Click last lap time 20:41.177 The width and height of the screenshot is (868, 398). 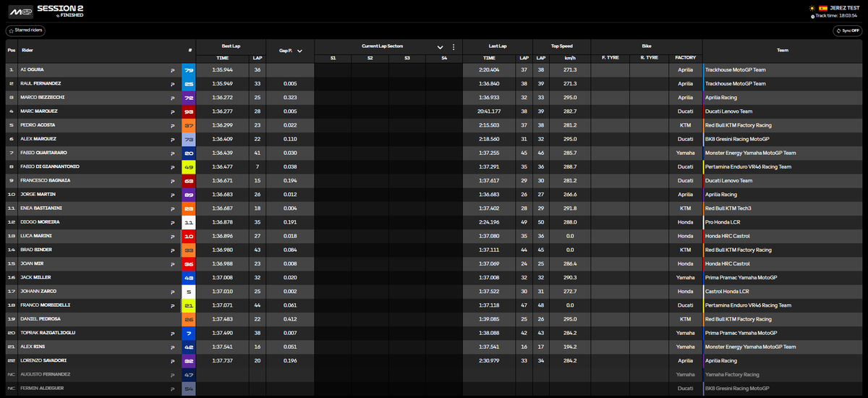(x=490, y=111)
